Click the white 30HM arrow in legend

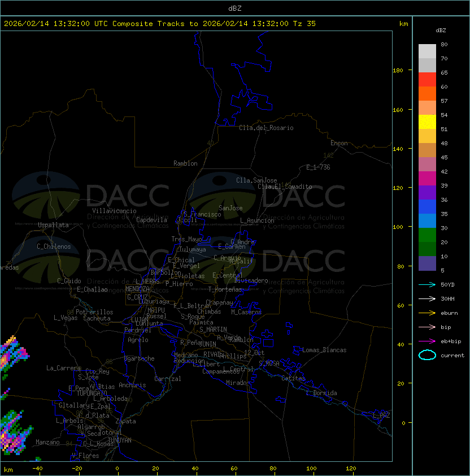point(427,298)
